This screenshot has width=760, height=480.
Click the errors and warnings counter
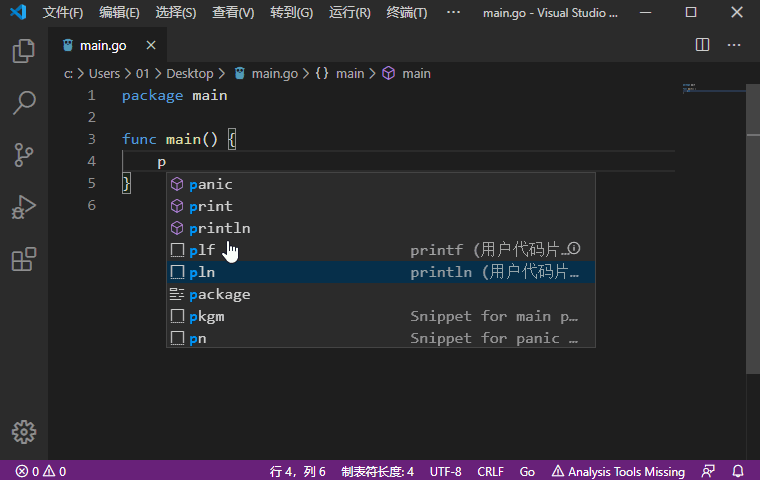tap(41, 471)
